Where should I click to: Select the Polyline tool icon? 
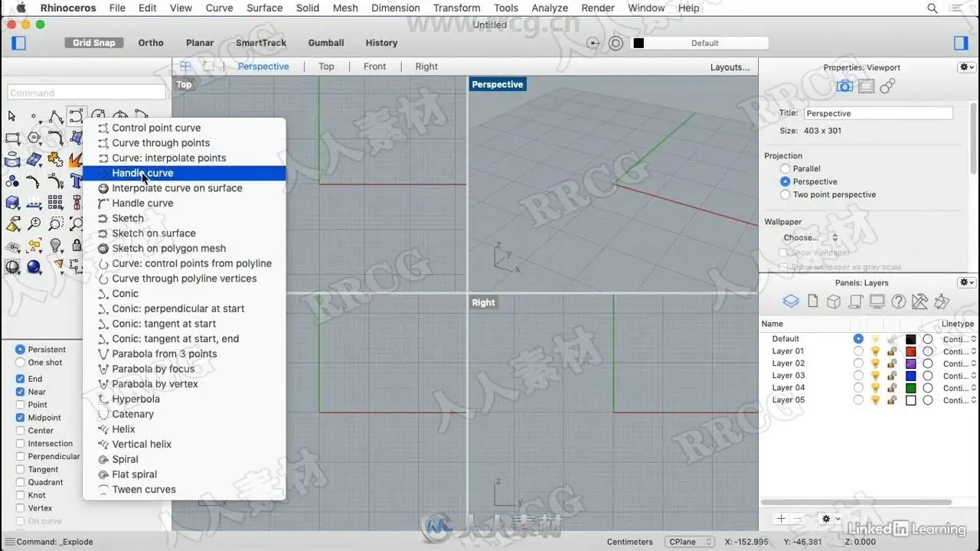55,116
